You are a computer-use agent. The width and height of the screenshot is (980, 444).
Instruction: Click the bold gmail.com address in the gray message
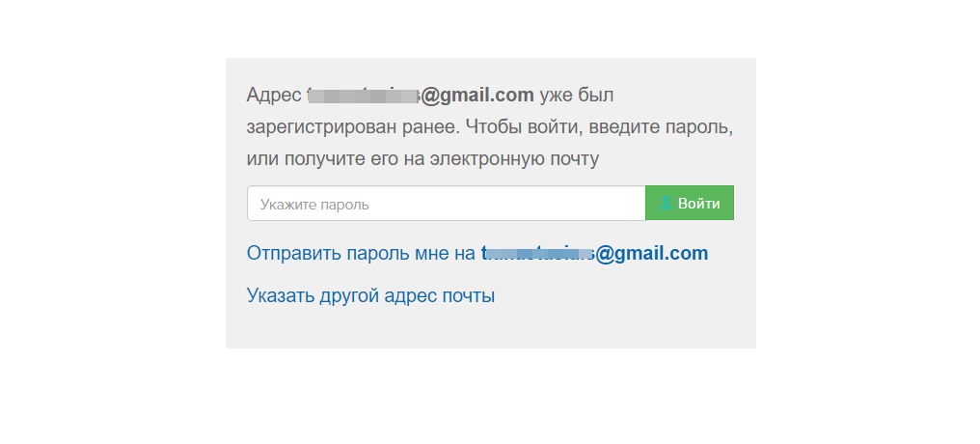(421, 95)
